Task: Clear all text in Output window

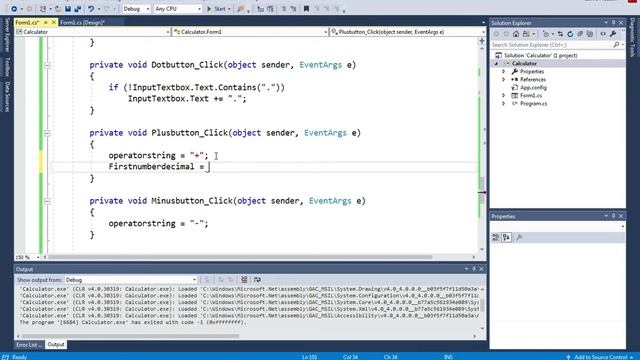Action: coord(244,280)
